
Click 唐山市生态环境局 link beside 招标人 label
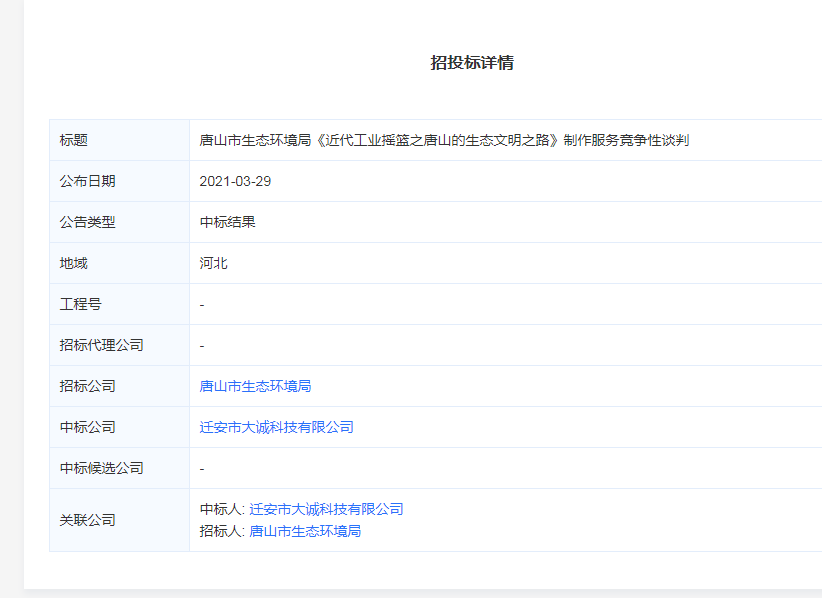coord(304,531)
